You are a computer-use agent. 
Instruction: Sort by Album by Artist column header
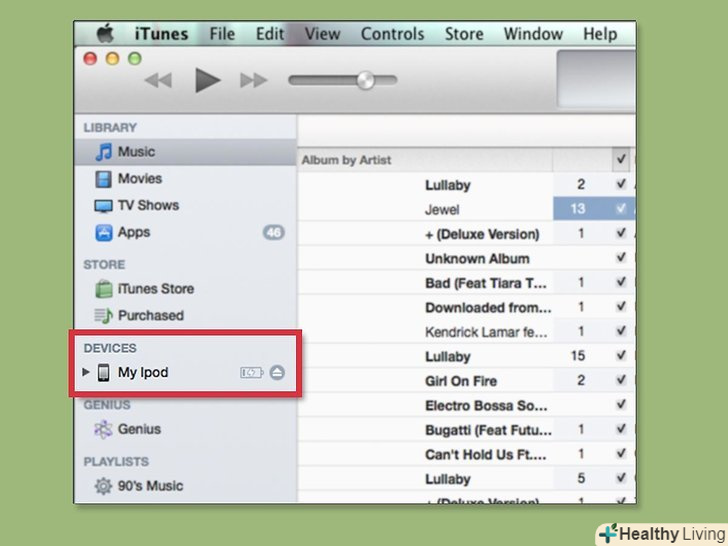coord(425,160)
